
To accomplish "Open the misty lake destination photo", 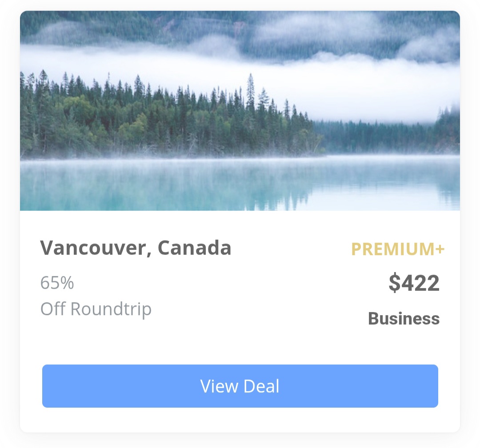I will (x=240, y=111).
